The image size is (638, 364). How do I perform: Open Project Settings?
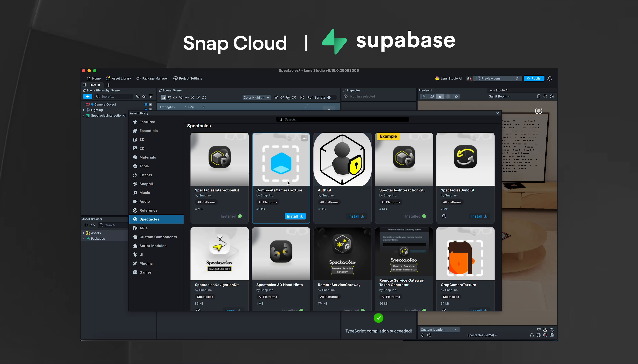(188, 79)
